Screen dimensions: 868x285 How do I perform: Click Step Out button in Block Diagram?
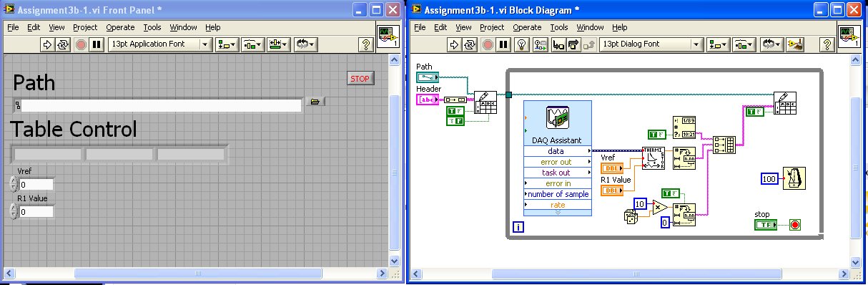point(589,44)
